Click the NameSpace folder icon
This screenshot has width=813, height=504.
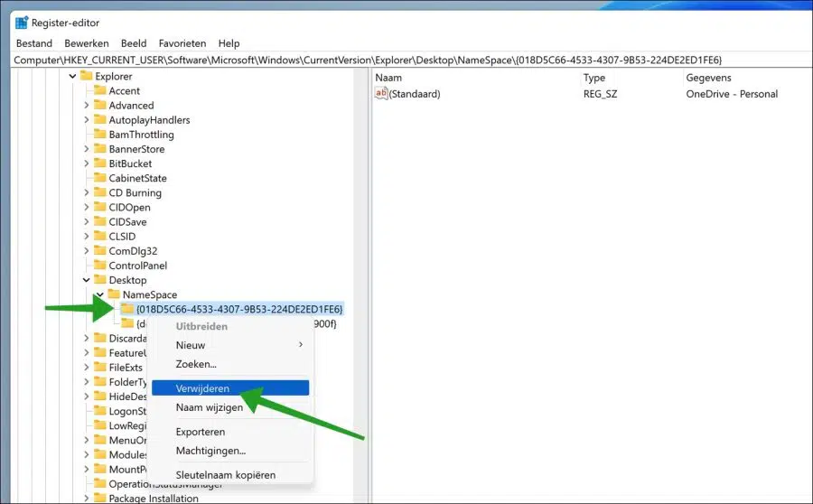(114, 294)
